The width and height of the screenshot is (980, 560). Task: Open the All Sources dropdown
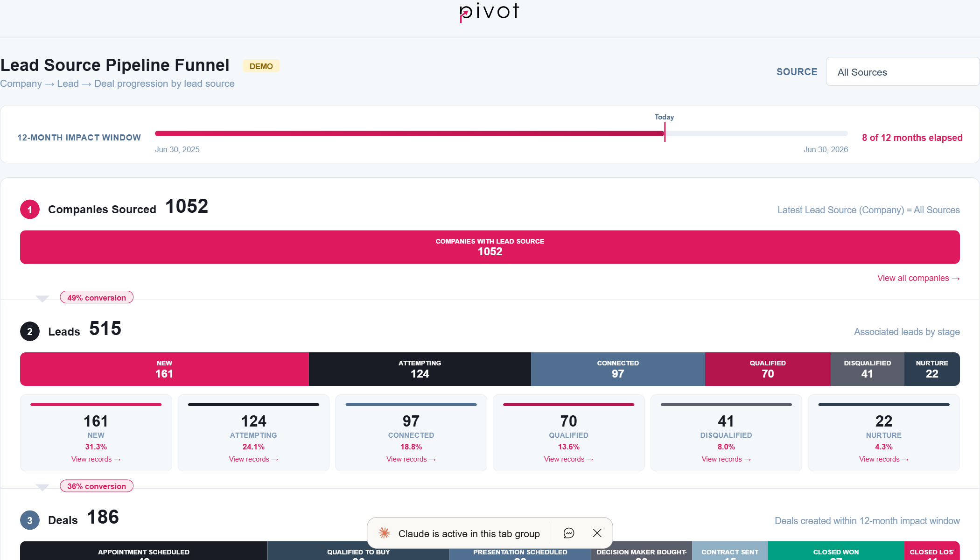[x=902, y=71]
